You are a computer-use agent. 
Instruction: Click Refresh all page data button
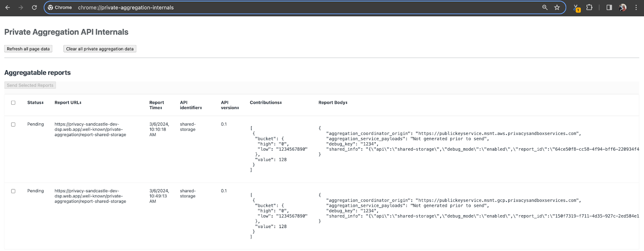[x=28, y=49]
